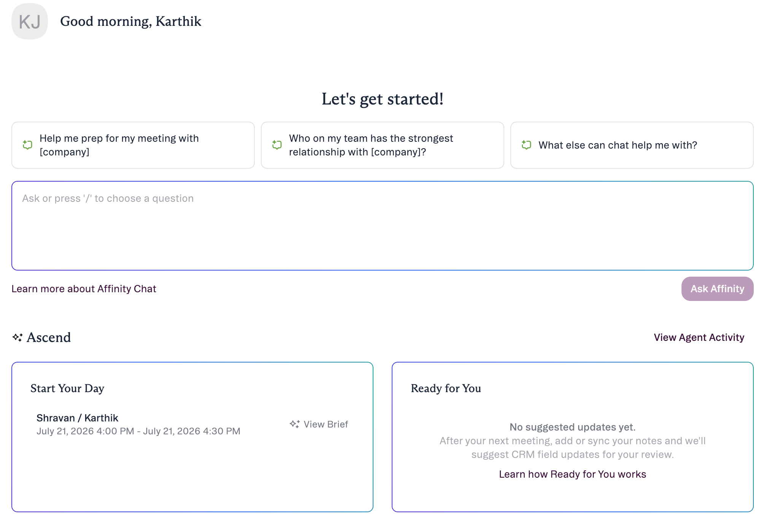Select "Who on my team has strongest relationship" card
This screenshot has height=532, width=772.
click(383, 145)
